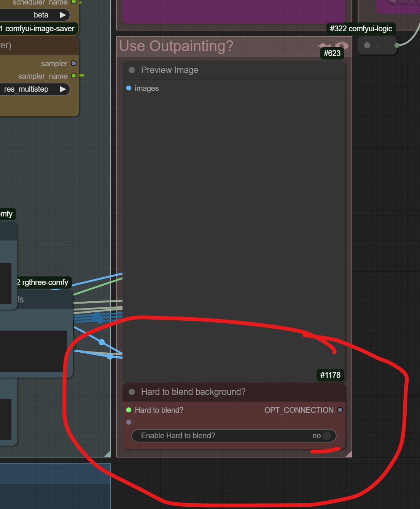Image resolution: width=420 pixels, height=509 pixels.
Task: Click the scheduler_name output port
Action: pyautogui.click(x=74, y=2)
